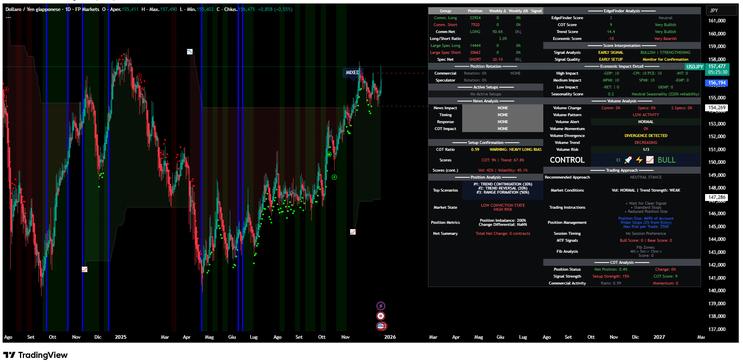Image resolution: width=743 pixels, height=362 pixels.
Task: Click the News Analysis header
Action: pyautogui.click(x=485, y=101)
